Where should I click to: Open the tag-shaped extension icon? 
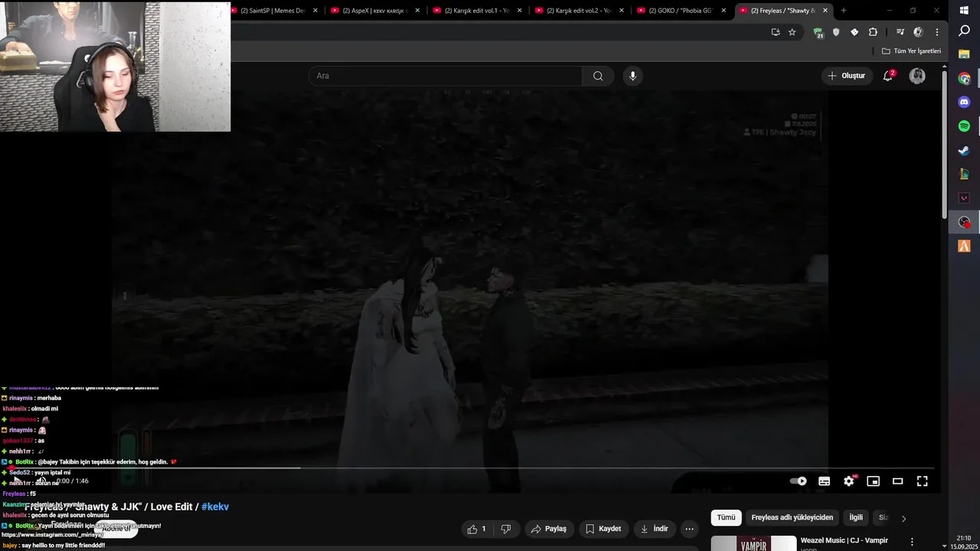[x=854, y=32]
